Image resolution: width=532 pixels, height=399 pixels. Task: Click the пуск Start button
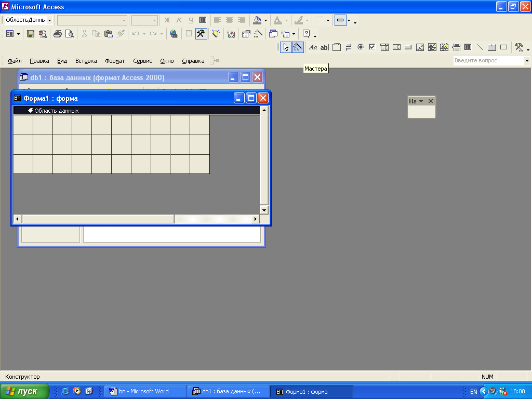point(24,391)
